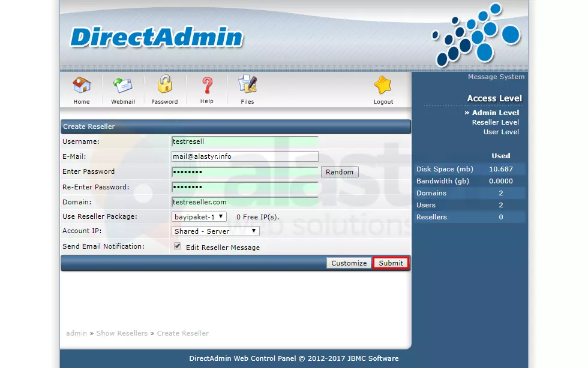This screenshot has width=588, height=368.
Task: Focus the Enter Password field
Action: coord(245,172)
